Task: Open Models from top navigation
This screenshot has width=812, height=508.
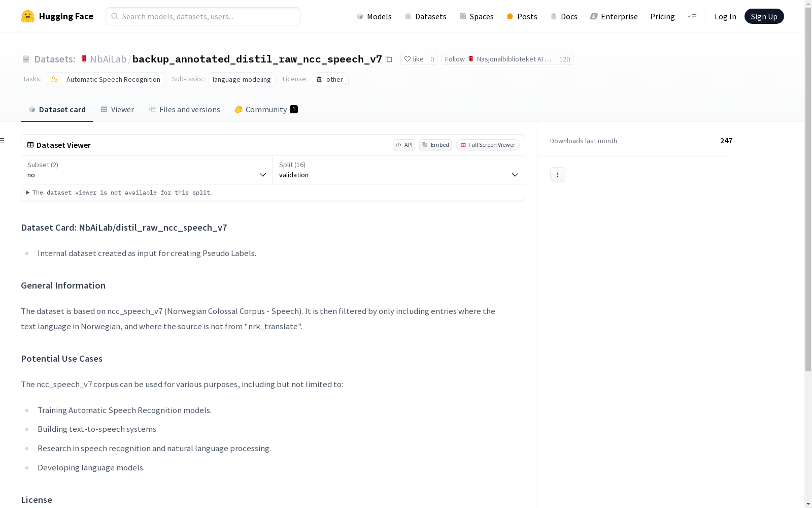Action: [x=374, y=16]
